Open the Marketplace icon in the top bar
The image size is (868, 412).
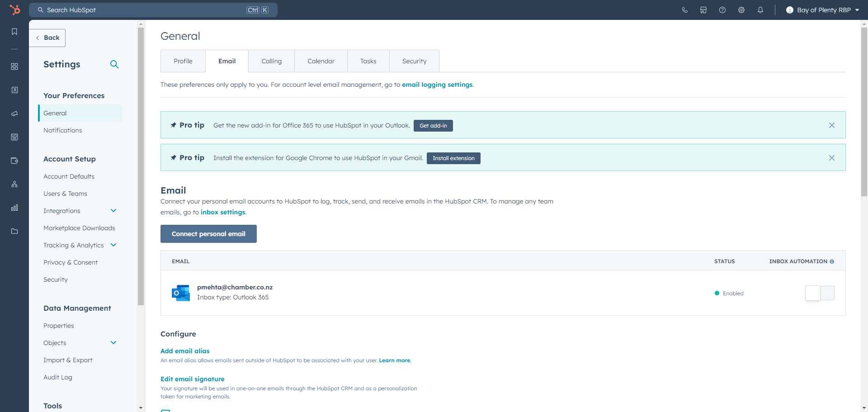(703, 9)
